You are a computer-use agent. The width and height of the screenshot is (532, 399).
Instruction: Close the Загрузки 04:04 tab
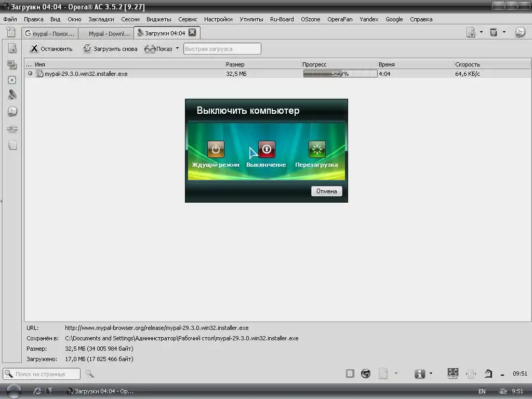192,32
